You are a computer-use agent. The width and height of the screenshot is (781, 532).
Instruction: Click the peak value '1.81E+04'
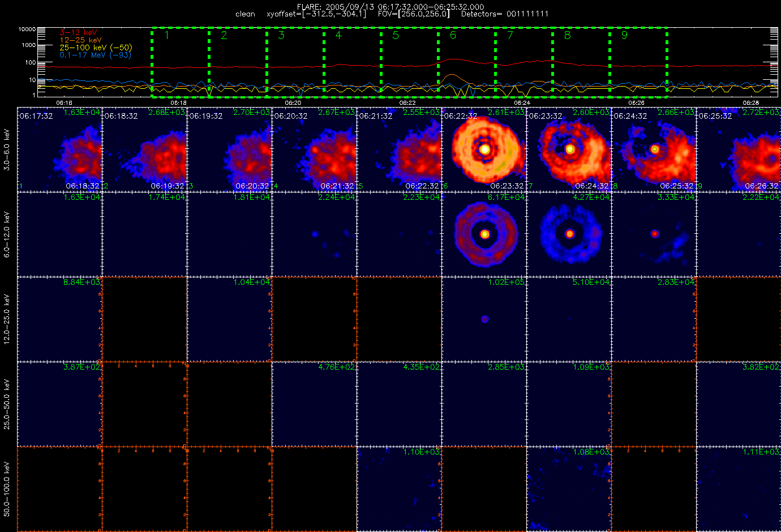point(252,198)
